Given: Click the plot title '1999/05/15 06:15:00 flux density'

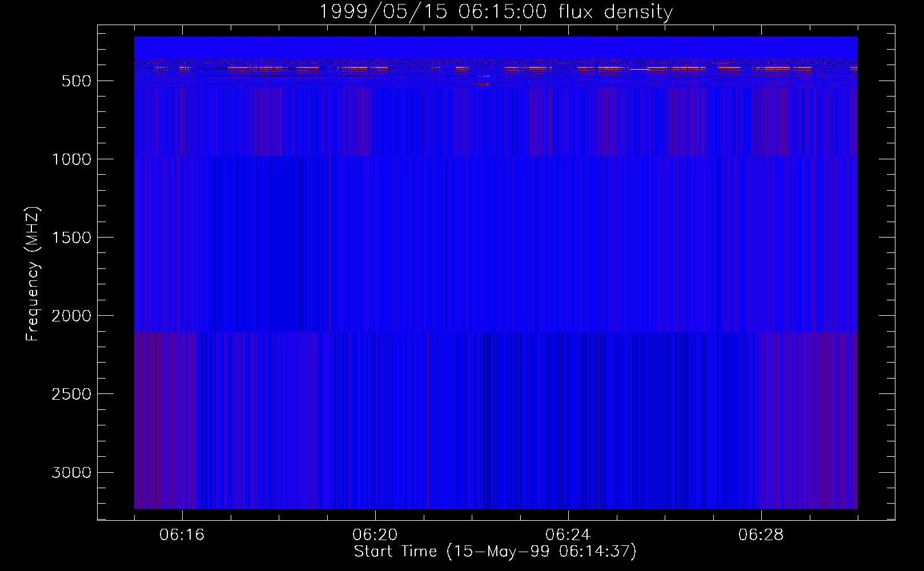Looking at the screenshot, I should tap(496, 12).
